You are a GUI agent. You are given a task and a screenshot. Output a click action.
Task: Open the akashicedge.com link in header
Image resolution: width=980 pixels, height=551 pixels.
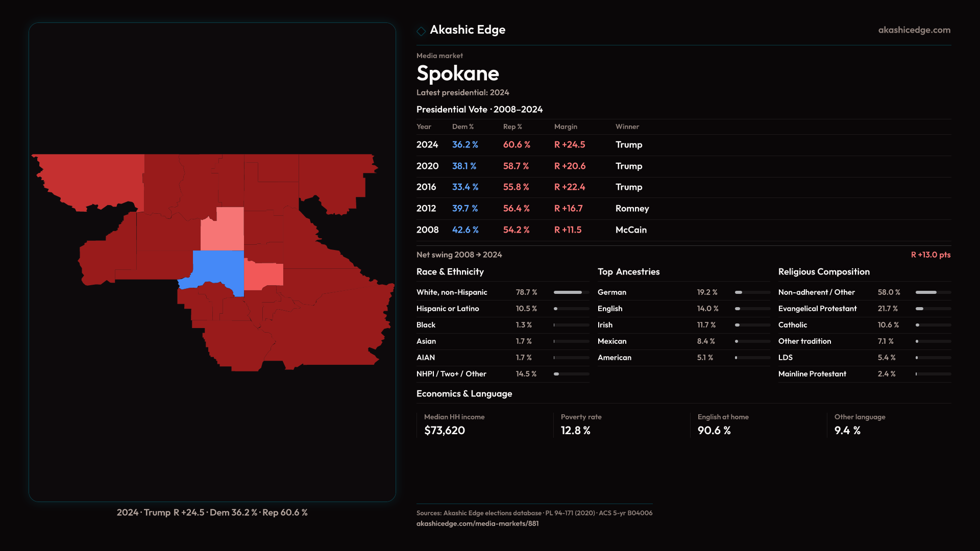914,30
